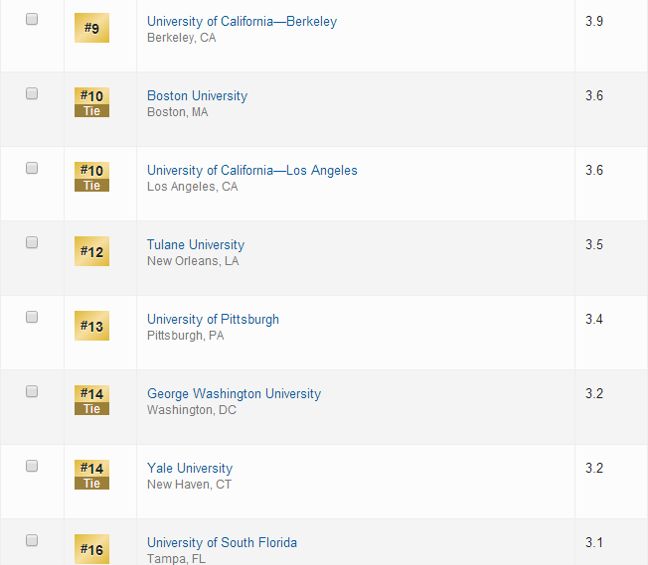Click UCLA's #10 Tie rank badge

(x=92, y=177)
